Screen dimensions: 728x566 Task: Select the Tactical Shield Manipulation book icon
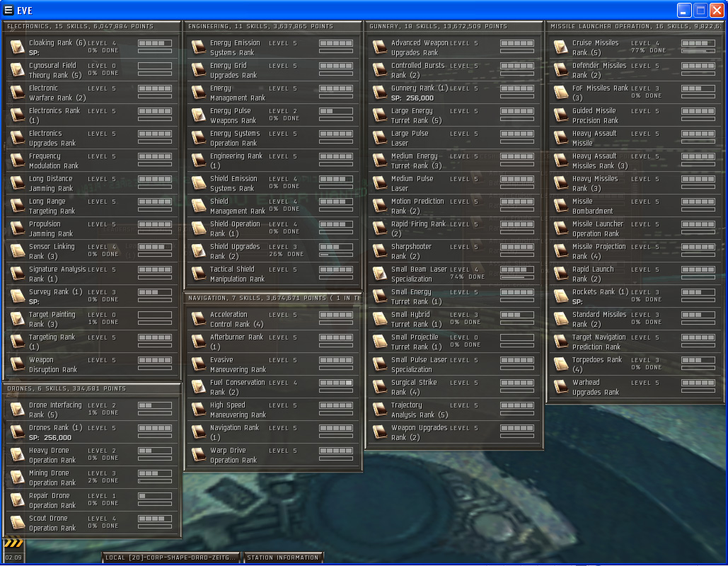tap(198, 274)
